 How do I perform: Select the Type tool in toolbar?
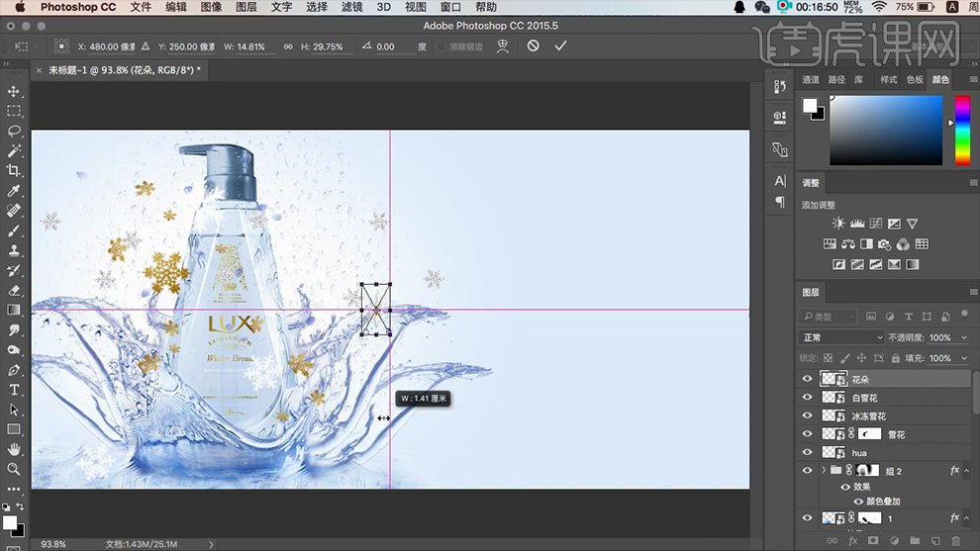coord(14,390)
